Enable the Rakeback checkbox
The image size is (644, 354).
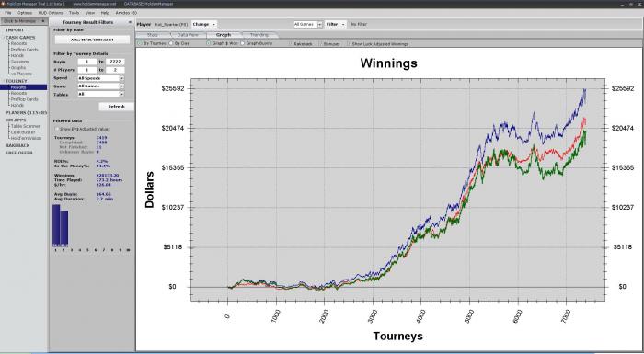(x=291, y=43)
